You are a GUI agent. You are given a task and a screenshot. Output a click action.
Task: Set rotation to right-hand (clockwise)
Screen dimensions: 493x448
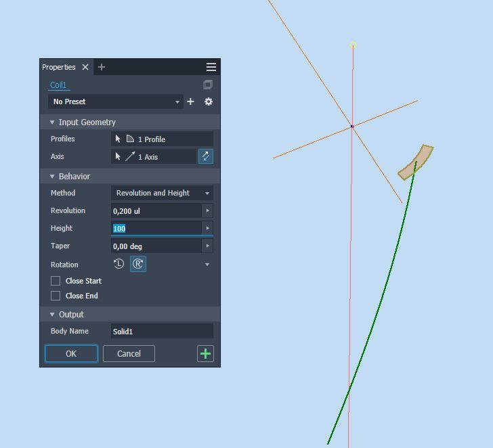click(137, 264)
